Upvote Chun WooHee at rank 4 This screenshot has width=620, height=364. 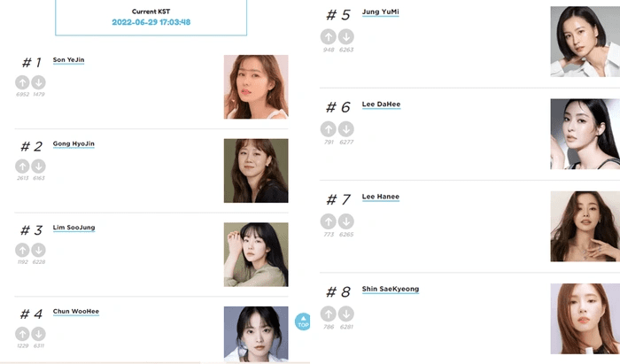click(x=22, y=334)
